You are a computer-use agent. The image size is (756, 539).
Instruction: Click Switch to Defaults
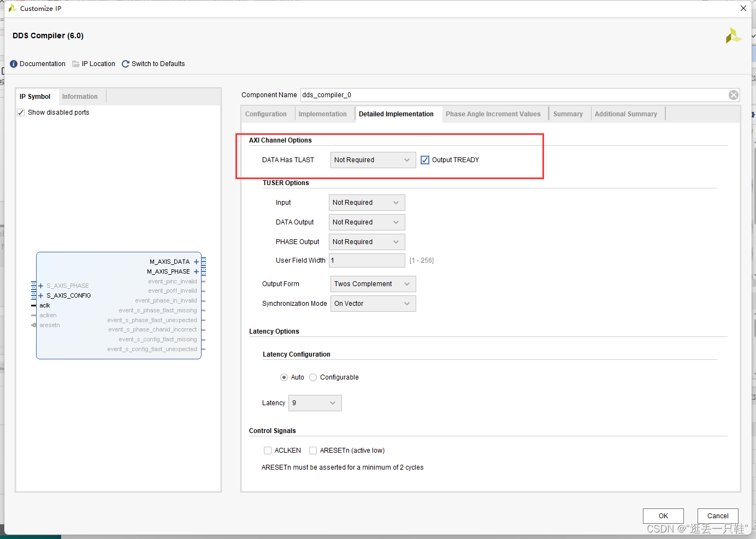158,64
